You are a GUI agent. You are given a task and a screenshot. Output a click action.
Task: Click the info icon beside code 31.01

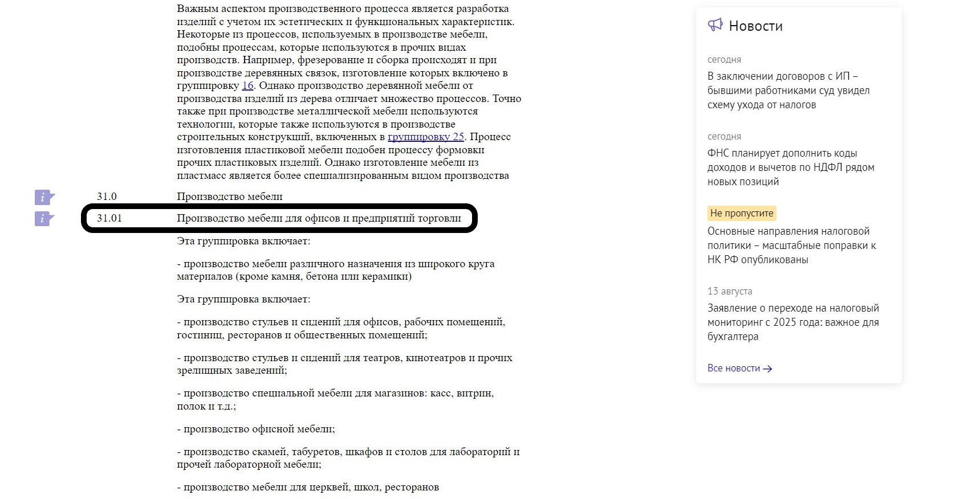pyautogui.click(x=44, y=219)
